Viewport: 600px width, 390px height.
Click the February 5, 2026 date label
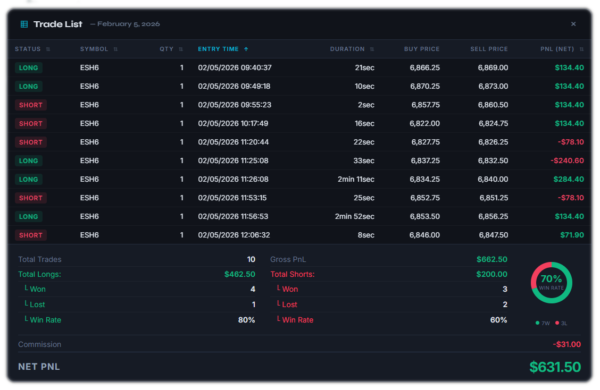click(x=128, y=24)
